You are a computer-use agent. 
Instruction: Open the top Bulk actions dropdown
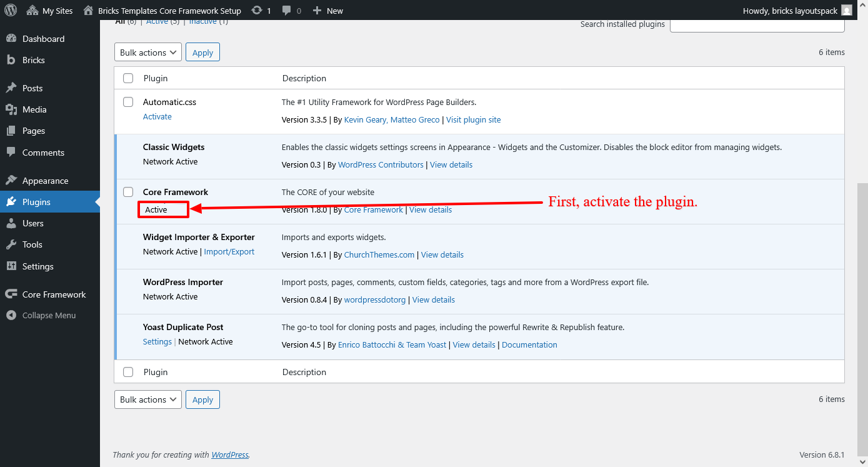[x=148, y=53]
